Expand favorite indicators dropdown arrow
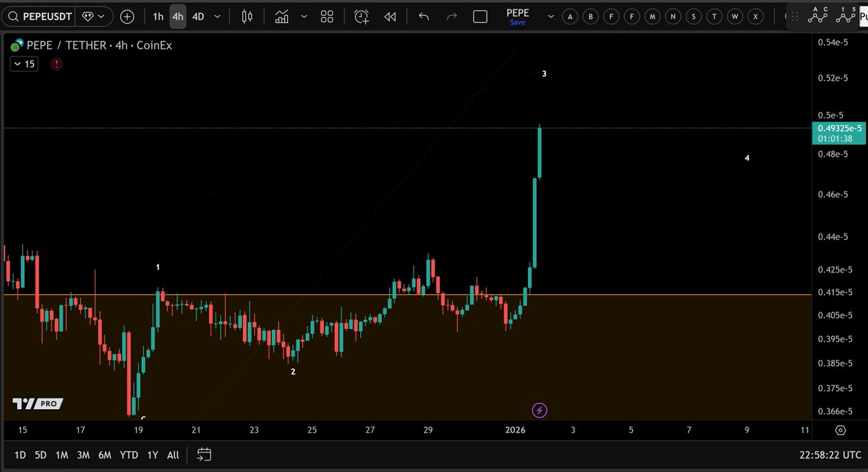This screenshot has height=472, width=868. pos(304,16)
